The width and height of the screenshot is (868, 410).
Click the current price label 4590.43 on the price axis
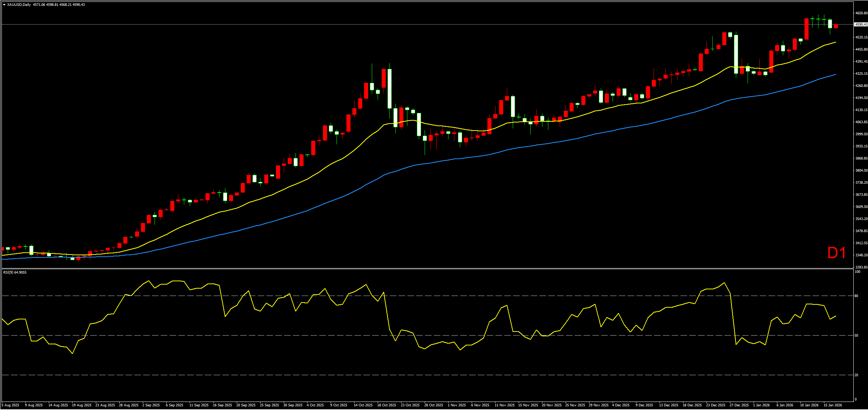pos(861,25)
